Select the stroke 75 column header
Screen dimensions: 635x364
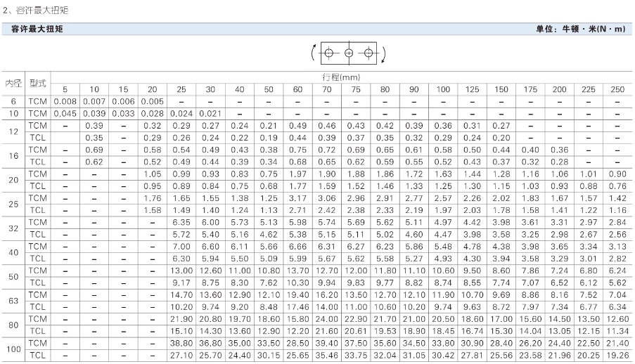tap(356, 89)
